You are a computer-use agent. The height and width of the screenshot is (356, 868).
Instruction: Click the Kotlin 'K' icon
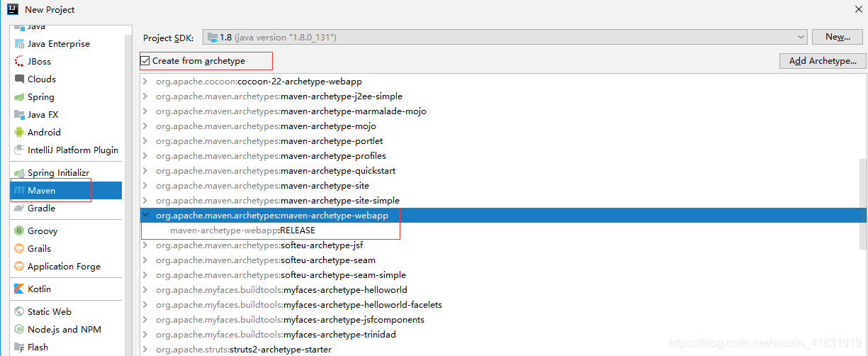pos(19,289)
